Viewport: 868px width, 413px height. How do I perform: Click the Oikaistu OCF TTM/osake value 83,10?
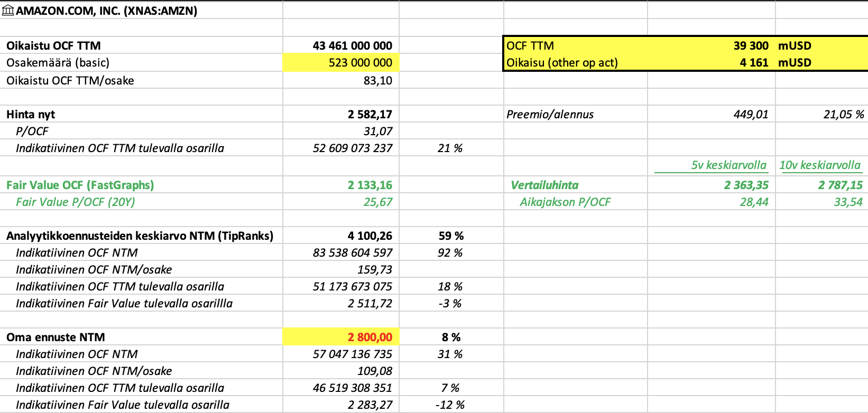(x=377, y=81)
